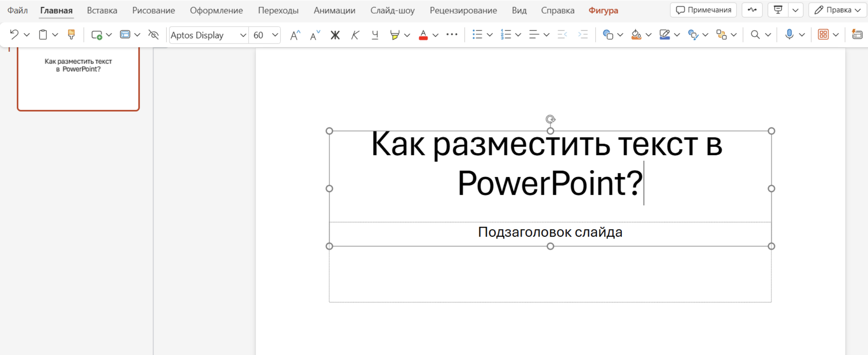Open the Файл menu
Viewport: 868px width, 355px height.
pyautogui.click(x=18, y=10)
